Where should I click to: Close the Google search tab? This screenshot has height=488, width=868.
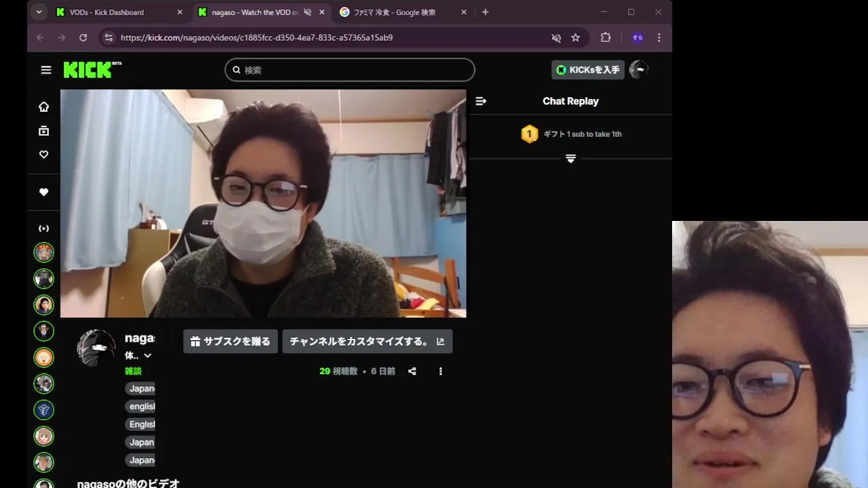coord(464,12)
